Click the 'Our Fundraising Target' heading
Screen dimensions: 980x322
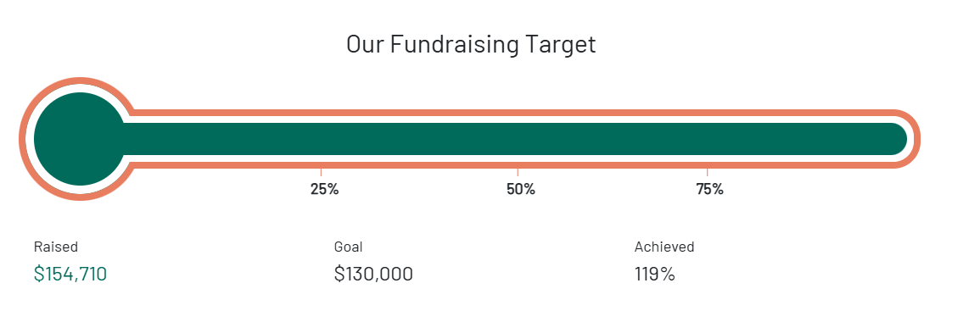tap(471, 45)
